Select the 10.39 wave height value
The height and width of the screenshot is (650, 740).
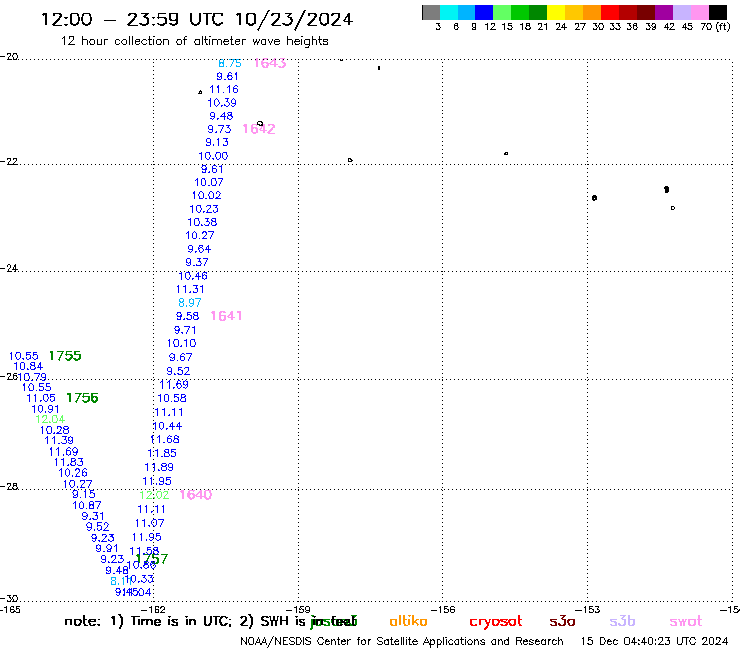(222, 102)
